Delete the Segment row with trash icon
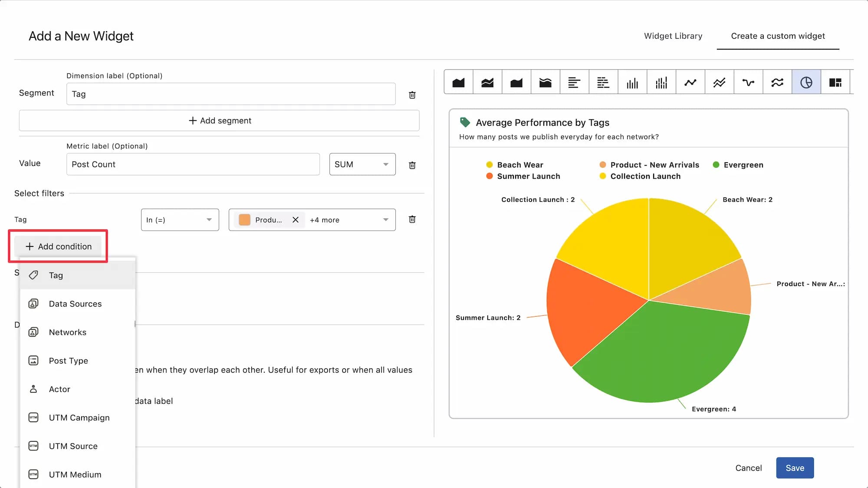Screen dimensions: 868x488 412,95
